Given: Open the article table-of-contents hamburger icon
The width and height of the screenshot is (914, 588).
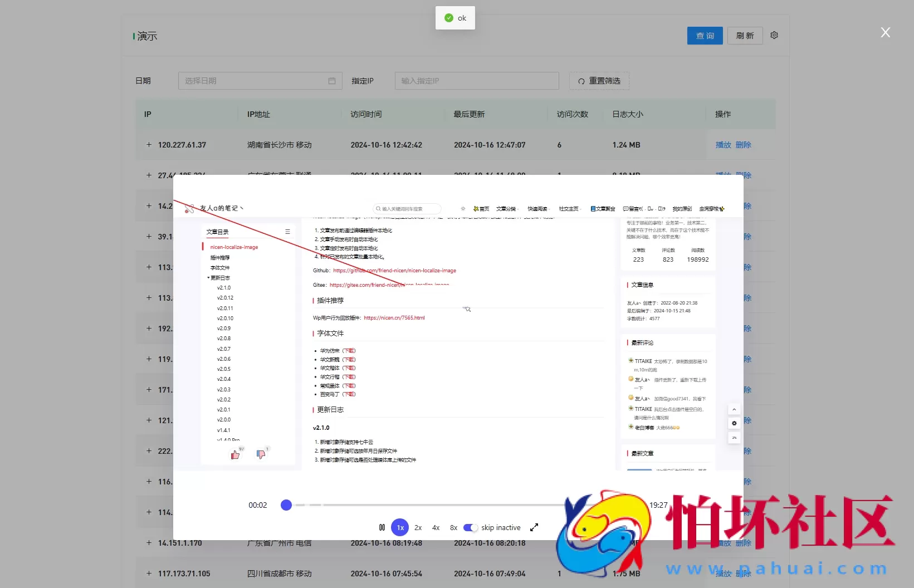Looking at the screenshot, I should coord(287,231).
